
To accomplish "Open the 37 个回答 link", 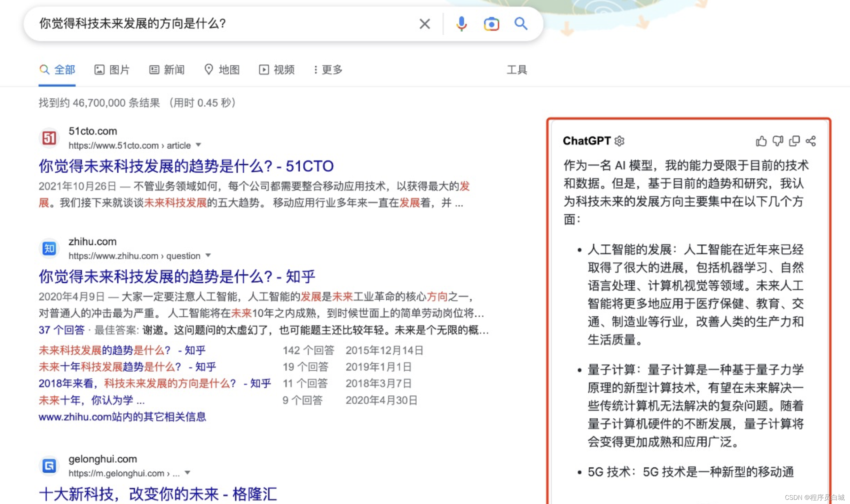I will point(62,330).
